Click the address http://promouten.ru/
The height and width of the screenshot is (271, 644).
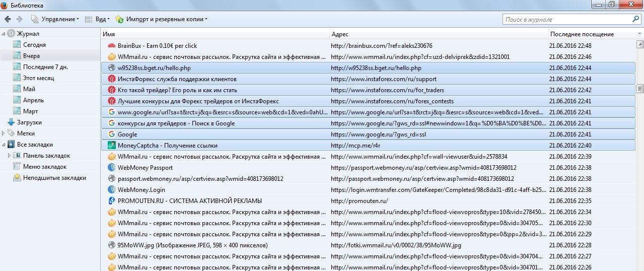359,201
